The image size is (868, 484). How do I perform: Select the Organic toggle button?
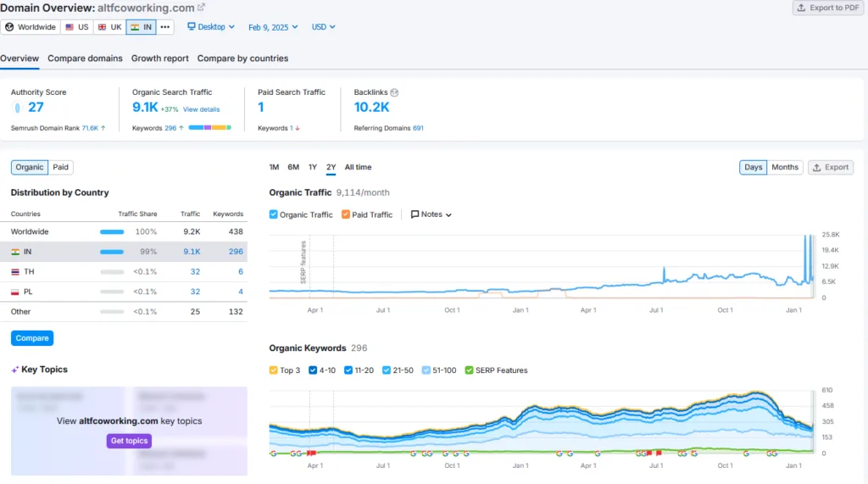pos(30,167)
